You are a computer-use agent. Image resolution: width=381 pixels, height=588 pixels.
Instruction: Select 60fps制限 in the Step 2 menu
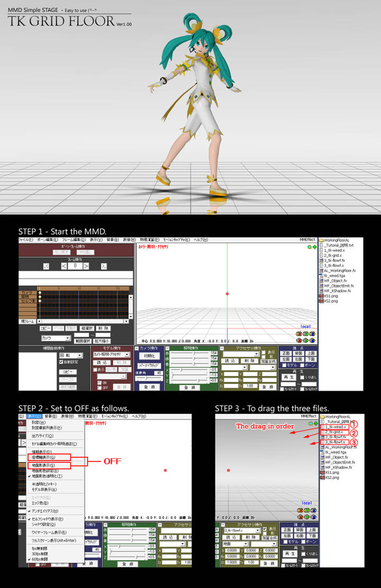(40, 559)
